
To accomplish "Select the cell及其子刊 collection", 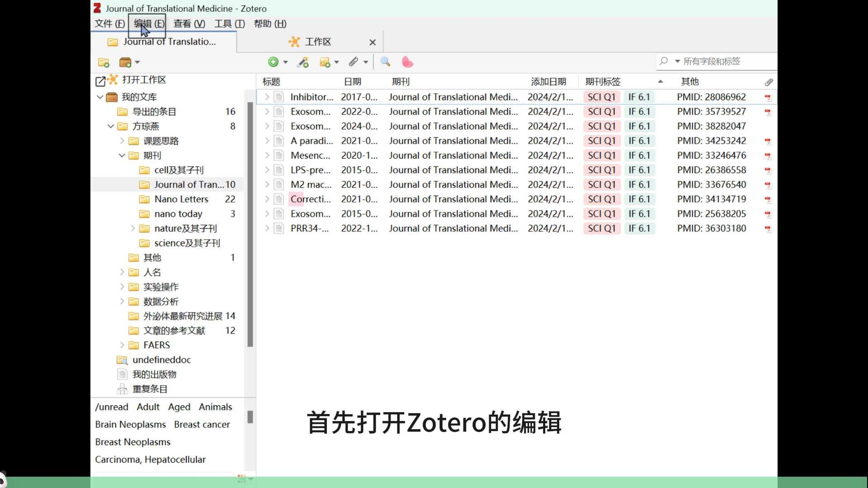I will coord(167,170).
